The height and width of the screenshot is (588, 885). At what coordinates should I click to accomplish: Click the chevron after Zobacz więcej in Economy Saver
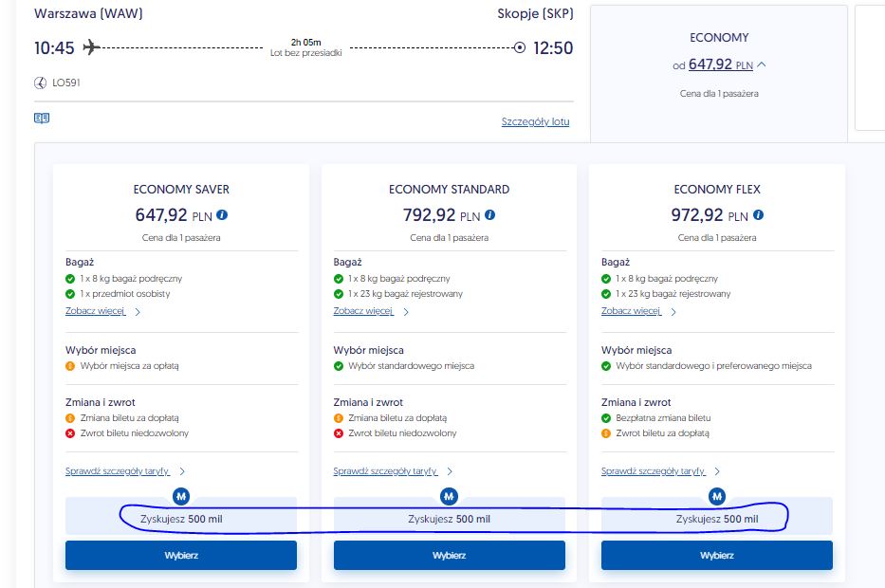[138, 311]
